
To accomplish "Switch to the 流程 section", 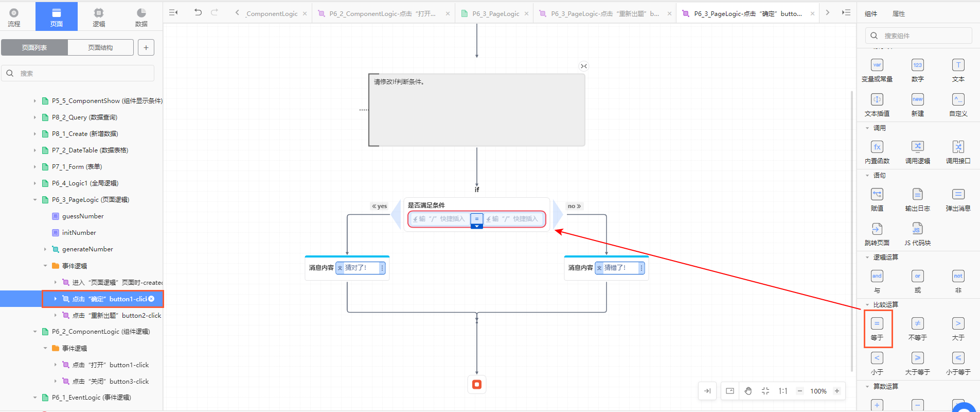I will (14, 17).
